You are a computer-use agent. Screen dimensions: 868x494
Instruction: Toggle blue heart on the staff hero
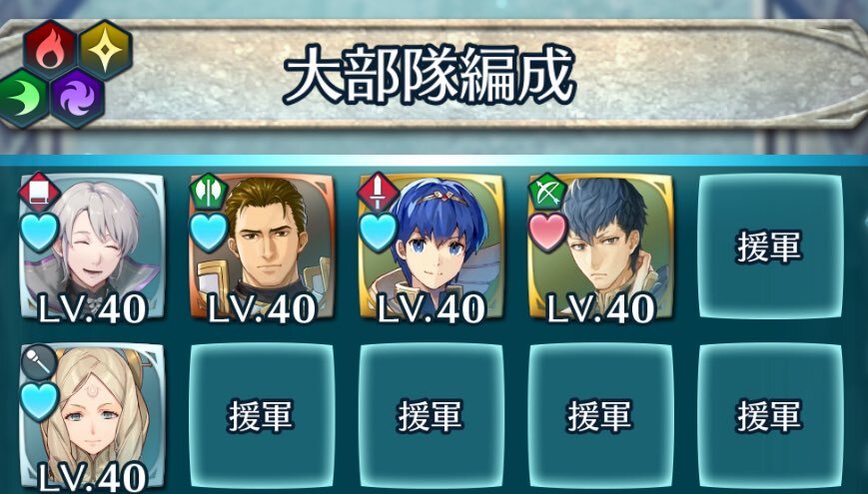pyautogui.click(x=40, y=401)
